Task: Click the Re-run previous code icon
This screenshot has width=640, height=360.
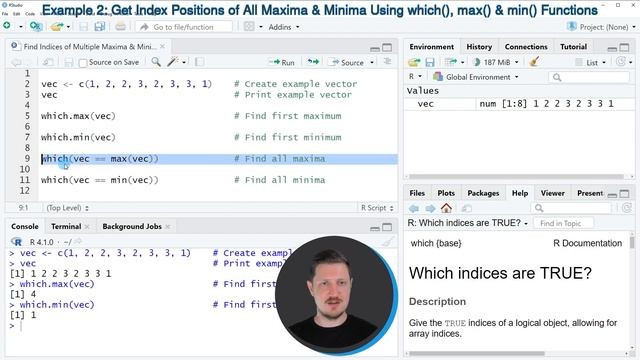Action: click(x=313, y=62)
